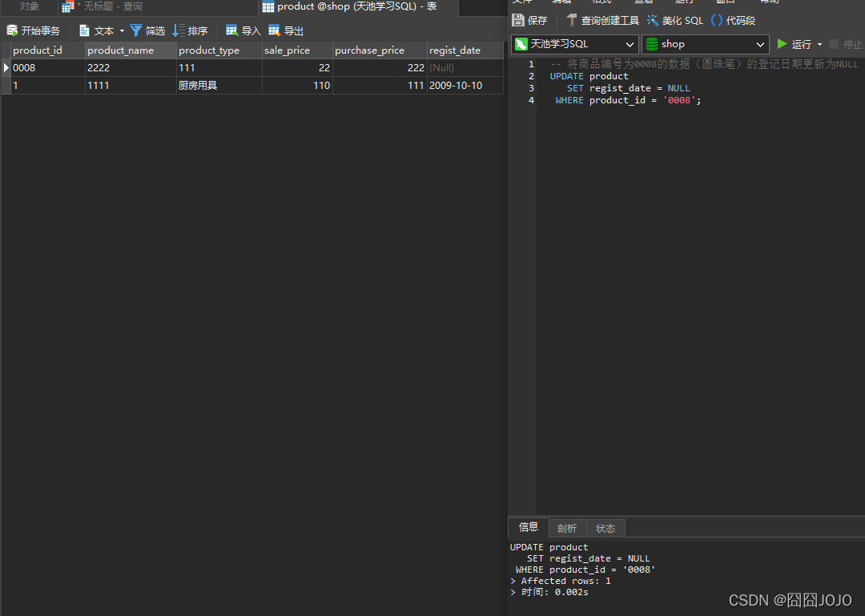Place cursor on UPDATE product in the editor
This screenshot has width=865, height=616.
[x=589, y=76]
